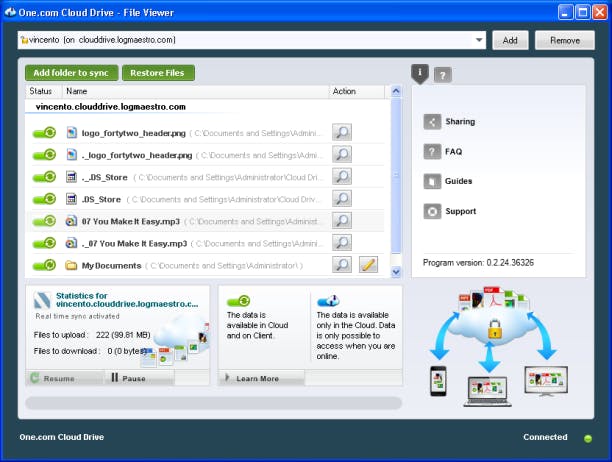Click the scrollbar up arrow
Viewport: 612px width, 462px height.
[x=396, y=92]
